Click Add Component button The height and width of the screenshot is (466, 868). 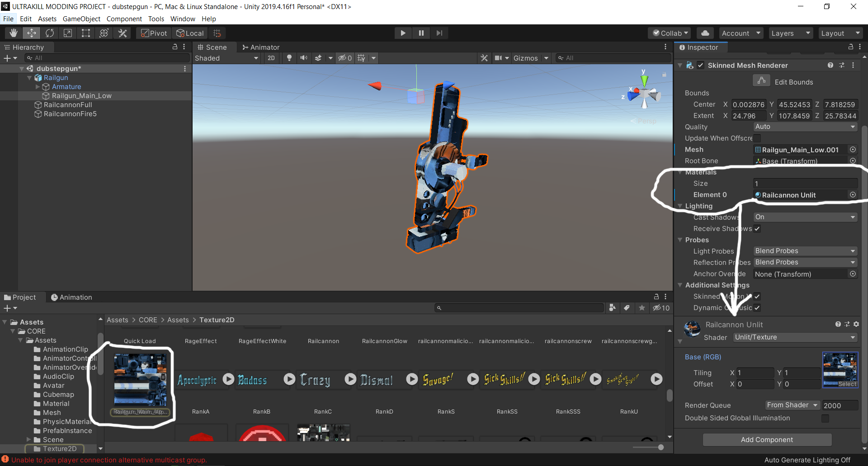767,440
